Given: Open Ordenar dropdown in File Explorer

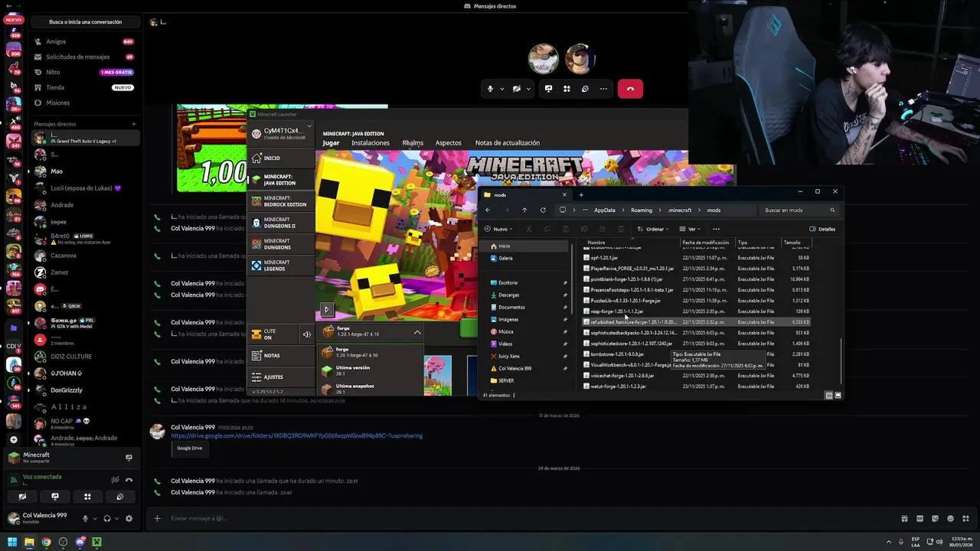Looking at the screenshot, I should [653, 229].
